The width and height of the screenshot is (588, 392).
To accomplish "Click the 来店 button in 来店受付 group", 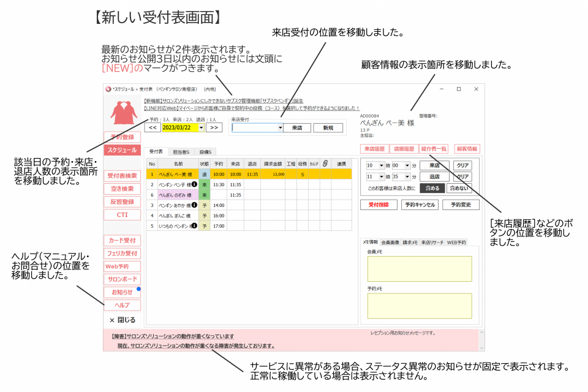I will click(x=297, y=128).
